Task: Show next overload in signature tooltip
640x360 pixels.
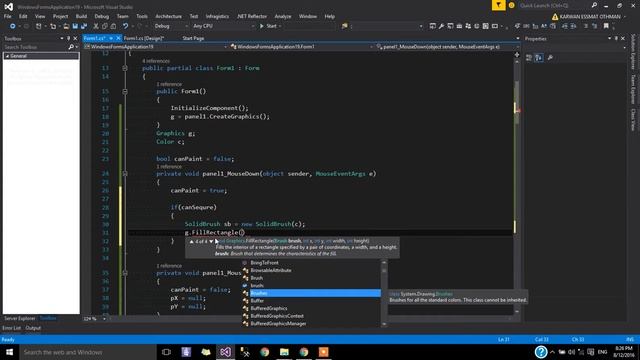Action: pos(211,242)
